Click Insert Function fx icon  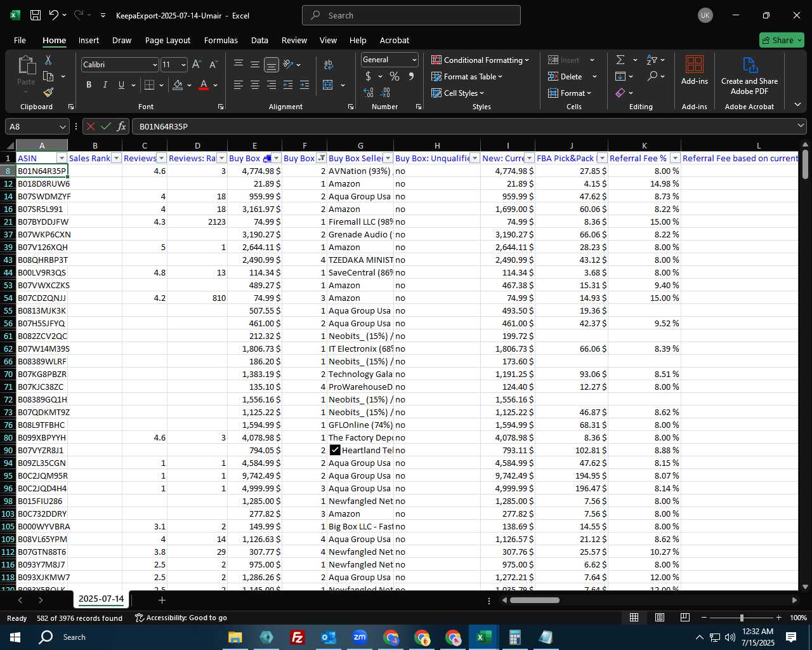click(x=122, y=126)
